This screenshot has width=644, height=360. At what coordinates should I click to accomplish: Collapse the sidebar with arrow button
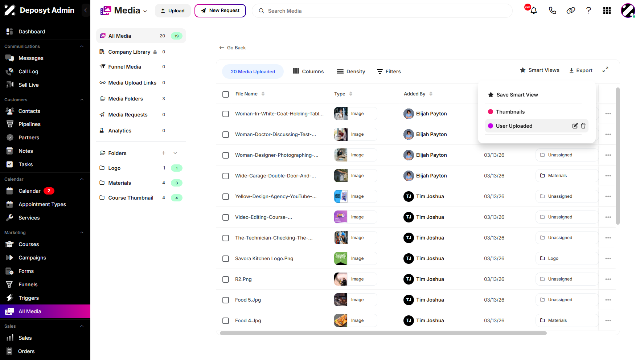click(x=86, y=10)
